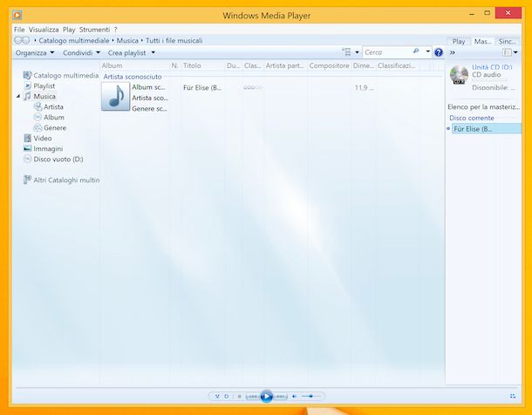Viewport: 532px width, 415px height.
Task: Click Musica in the breadcrumb
Action: click(x=127, y=41)
